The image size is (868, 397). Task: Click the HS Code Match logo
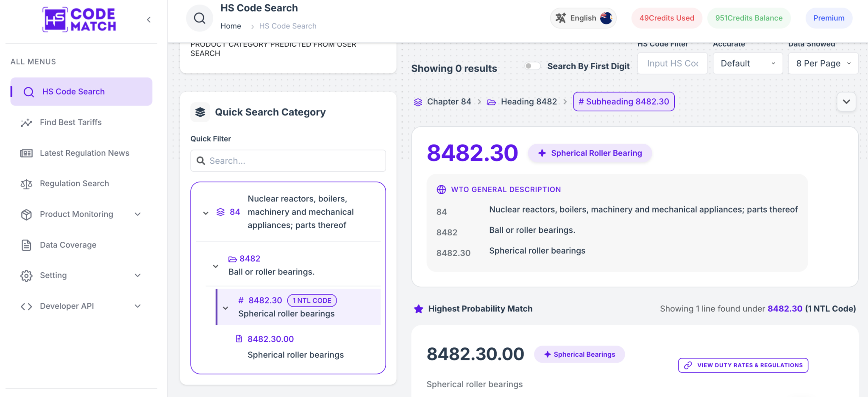pos(79,20)
